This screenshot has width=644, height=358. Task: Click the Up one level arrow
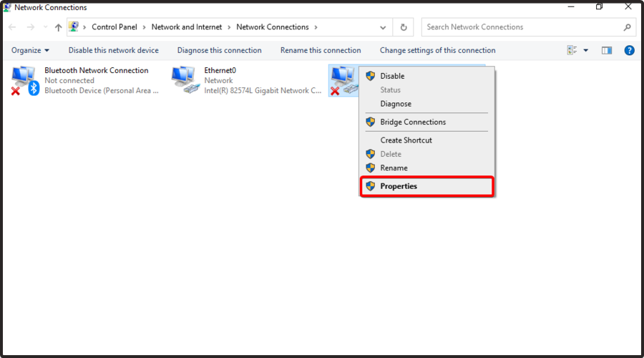click(58, 27)
